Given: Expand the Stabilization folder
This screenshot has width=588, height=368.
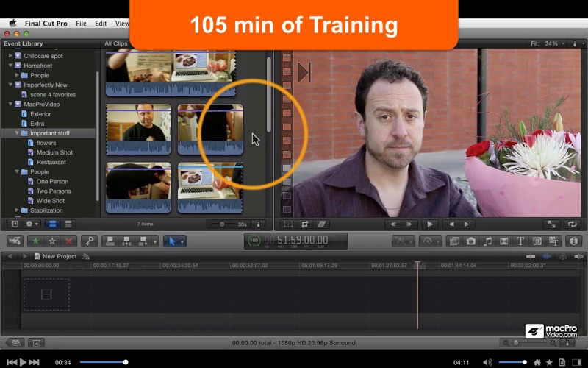Looking at the screenshot, I should 17,210.
